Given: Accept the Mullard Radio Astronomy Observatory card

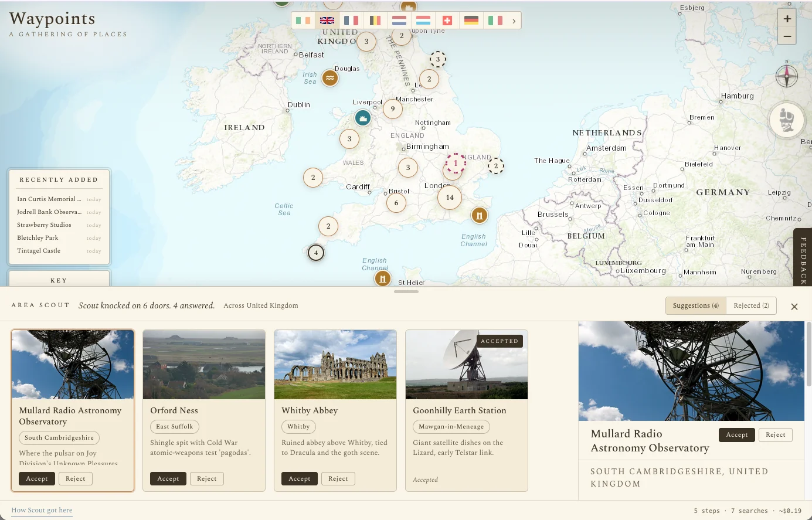Looking at the screenshot, I should click(37, 479).
